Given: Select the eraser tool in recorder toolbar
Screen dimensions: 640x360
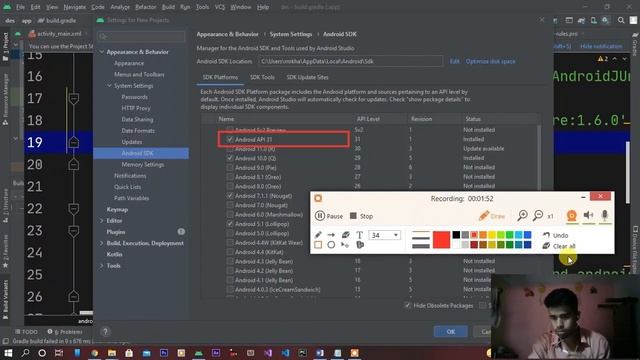Looking at the screenshot, I should pos(345,235).
